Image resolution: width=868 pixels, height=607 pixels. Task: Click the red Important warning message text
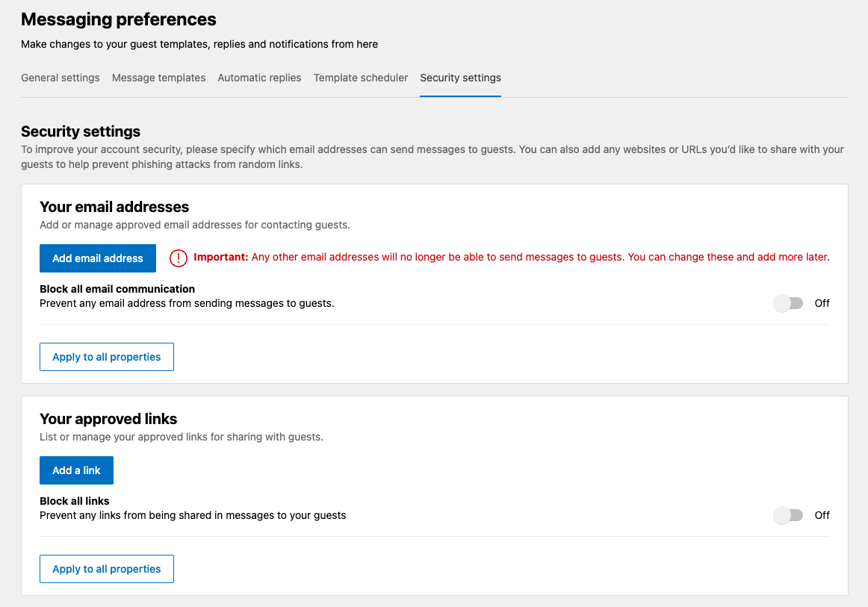511,258
